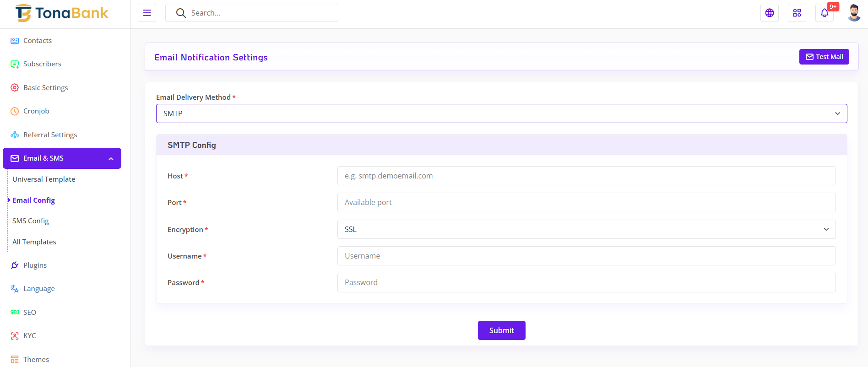This screenshot has height=367, width=868.
Task: Open the apps grid icon
Action: pyautogui.click(x=797, y=13)
